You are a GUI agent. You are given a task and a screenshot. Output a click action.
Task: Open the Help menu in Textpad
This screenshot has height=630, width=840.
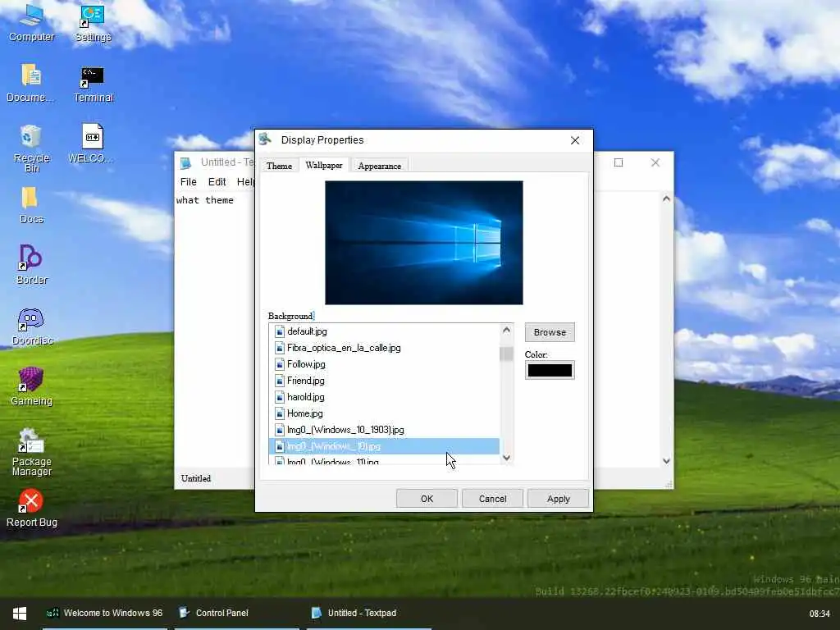pyautogui.click(x=245, y=181)
